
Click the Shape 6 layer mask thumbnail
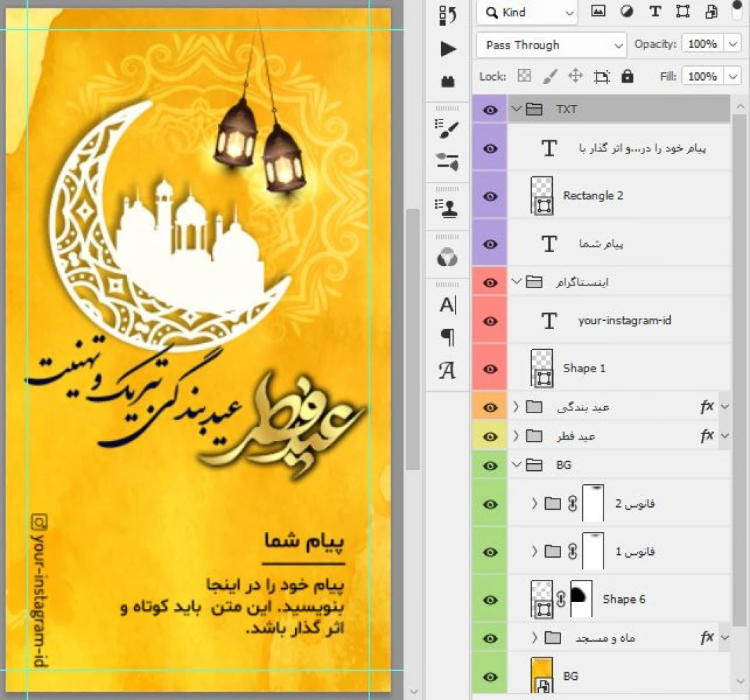point(581,599)
